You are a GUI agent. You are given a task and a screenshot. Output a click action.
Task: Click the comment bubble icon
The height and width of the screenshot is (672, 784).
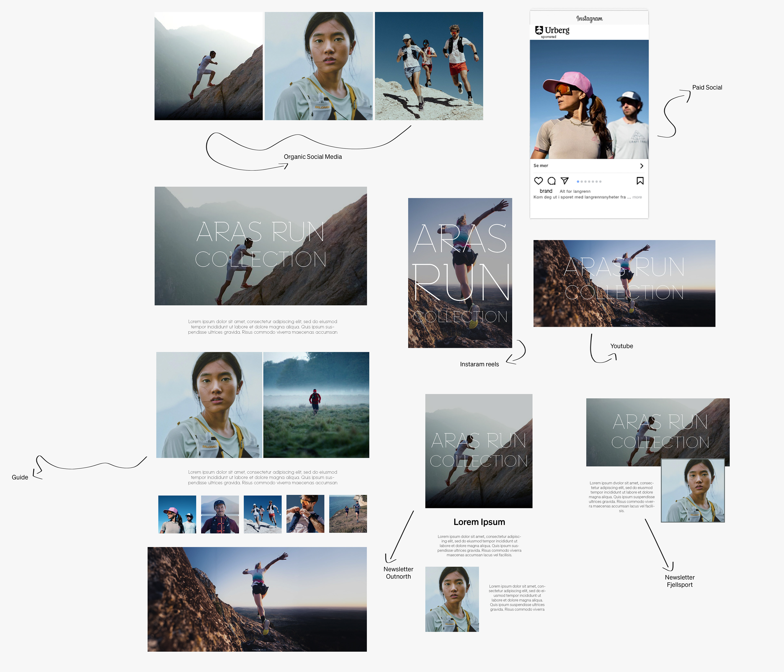pos(552,181)
